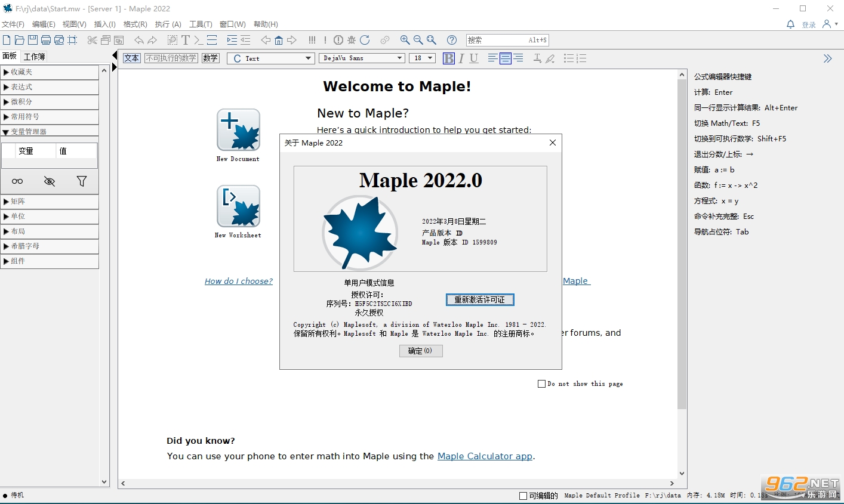Navigate back with the left arrow icon
Viewport: 844px width, 504px height.
click(x=266, y=40)
